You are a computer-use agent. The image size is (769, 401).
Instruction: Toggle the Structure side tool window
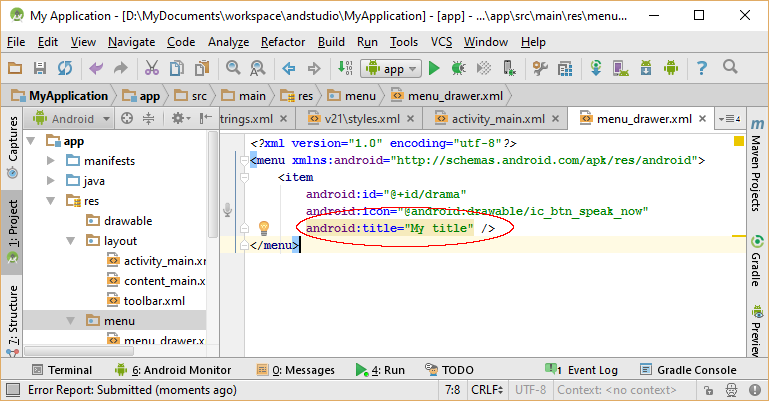[13, 319]
